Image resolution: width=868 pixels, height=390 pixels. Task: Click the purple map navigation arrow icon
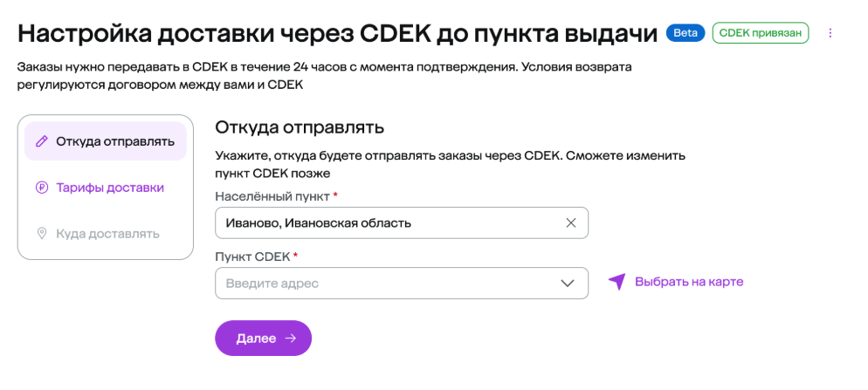click(x=617, y=282)
